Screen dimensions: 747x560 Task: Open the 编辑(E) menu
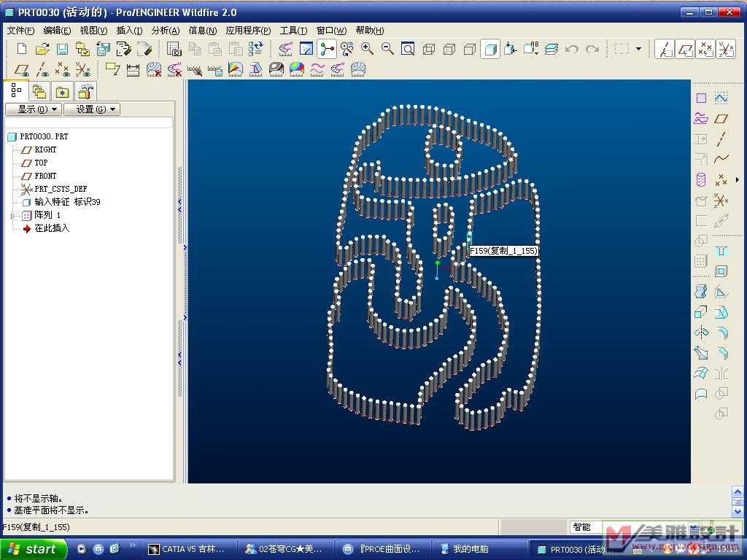[x=57, y=31]
